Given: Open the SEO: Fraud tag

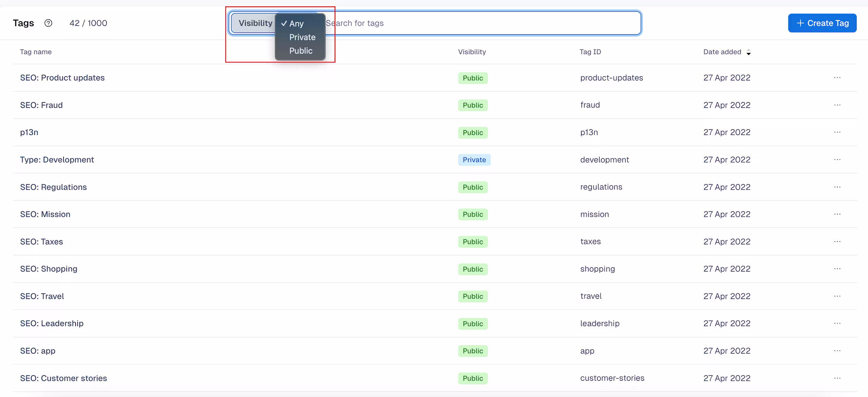Looking at the screenshot, I should (x=41, y=105).
